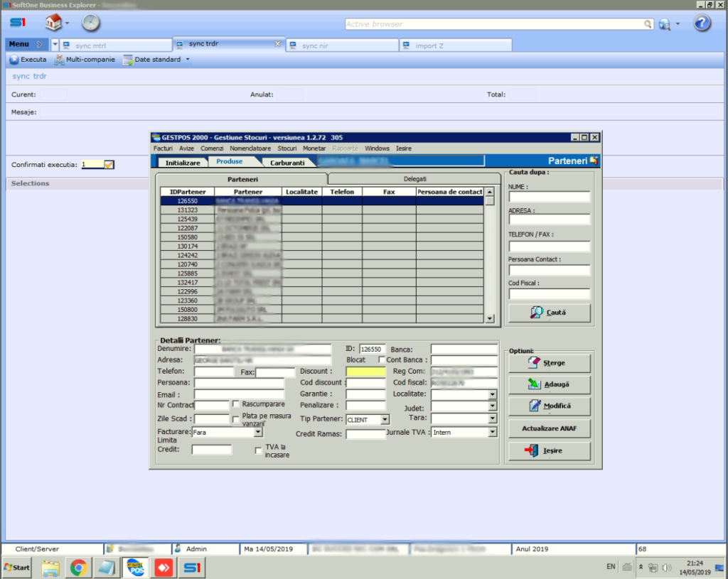This screenshot has height=579, width=728.
Task: Open file explorer from the taskbar
Action: tap(50, 568)
